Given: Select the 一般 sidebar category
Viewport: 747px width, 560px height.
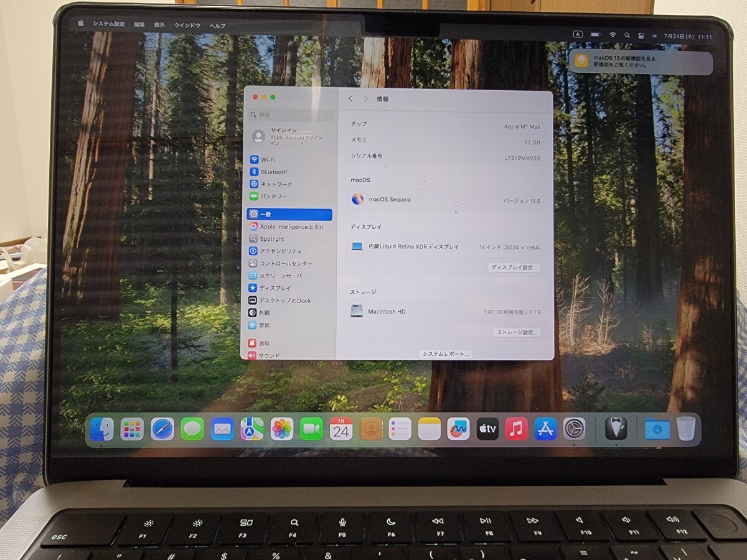Looking at the screenshot, I should [x=290, y=214].
